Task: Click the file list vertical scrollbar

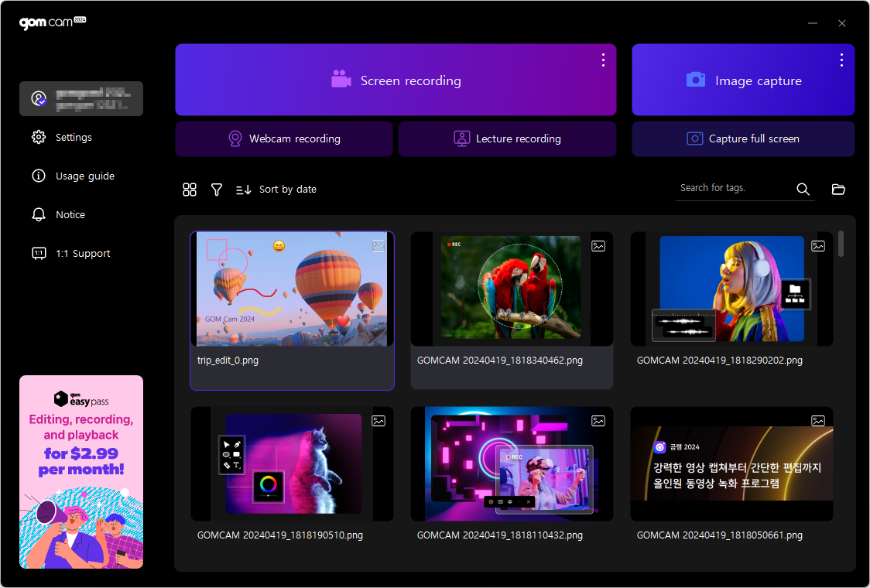Action: coord(841,244)
